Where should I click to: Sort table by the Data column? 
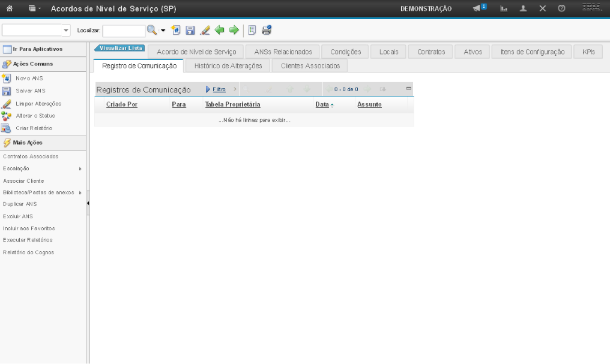[322, 104]
